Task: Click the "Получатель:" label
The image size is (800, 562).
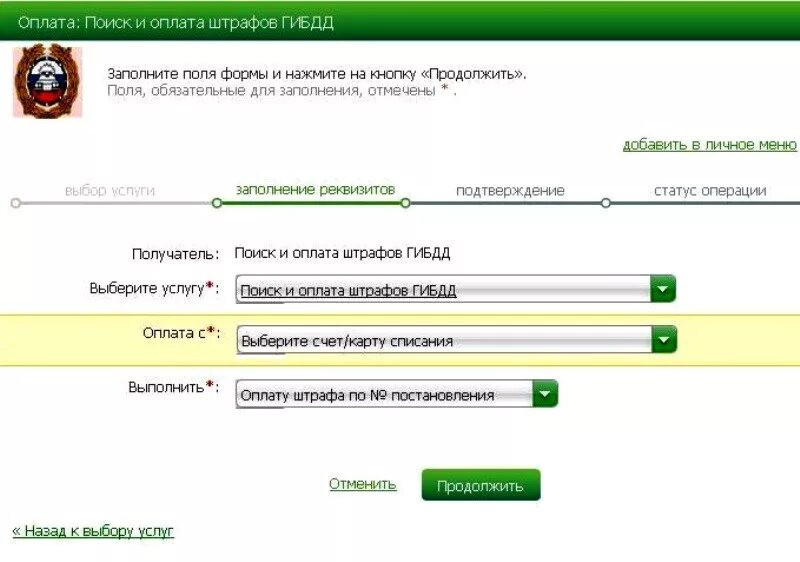Action: [176, 254]
